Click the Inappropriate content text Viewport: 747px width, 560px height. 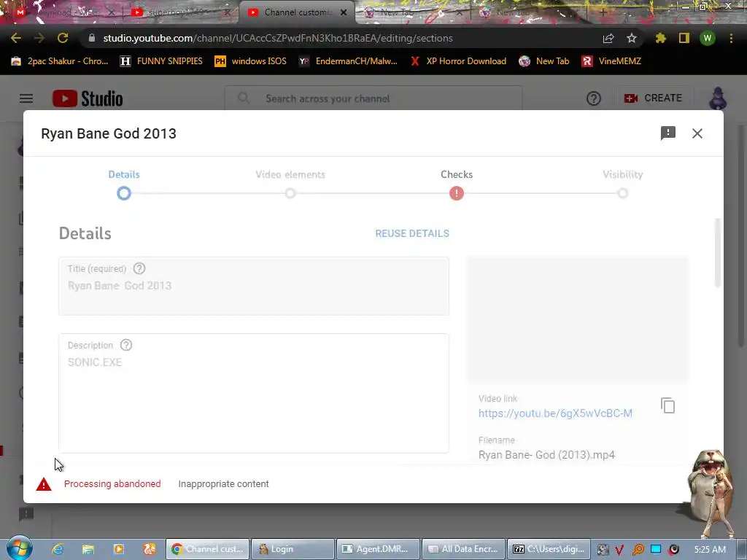click(x=223, y=484)
